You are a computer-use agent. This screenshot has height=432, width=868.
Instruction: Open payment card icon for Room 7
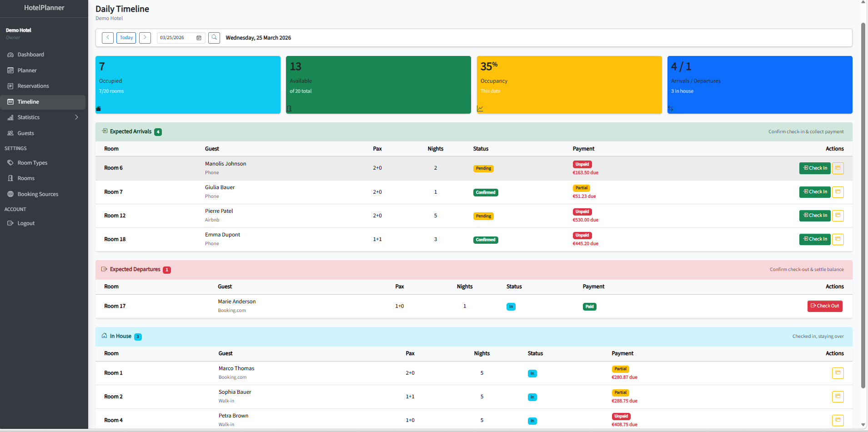point(838,192)
